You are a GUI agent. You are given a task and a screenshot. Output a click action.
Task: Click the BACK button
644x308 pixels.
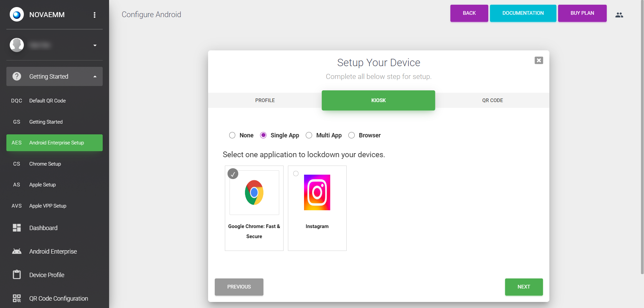point(469,13)
